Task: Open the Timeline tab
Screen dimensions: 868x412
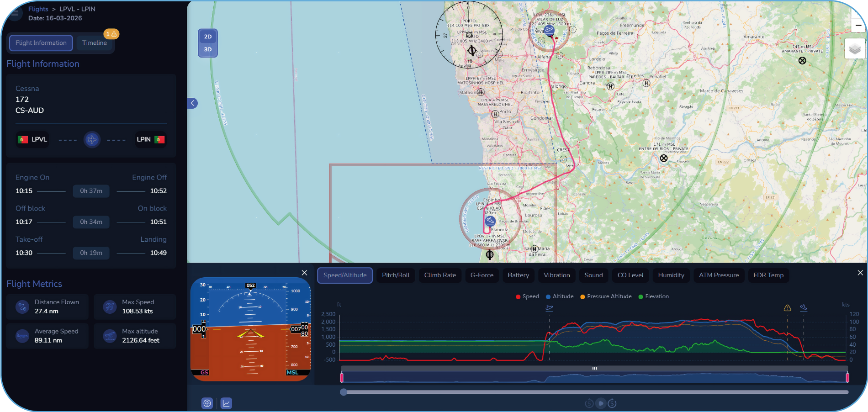Action: [x=95, y=43]
